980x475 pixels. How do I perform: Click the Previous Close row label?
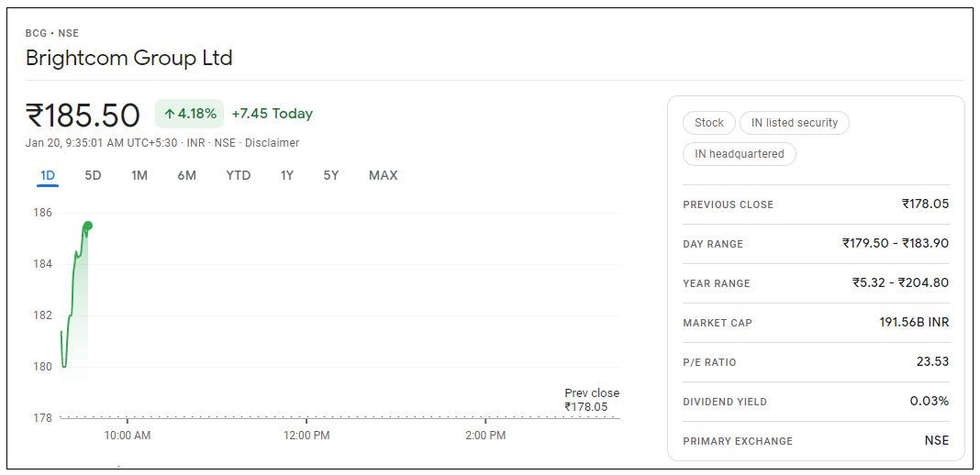[728, 204]
